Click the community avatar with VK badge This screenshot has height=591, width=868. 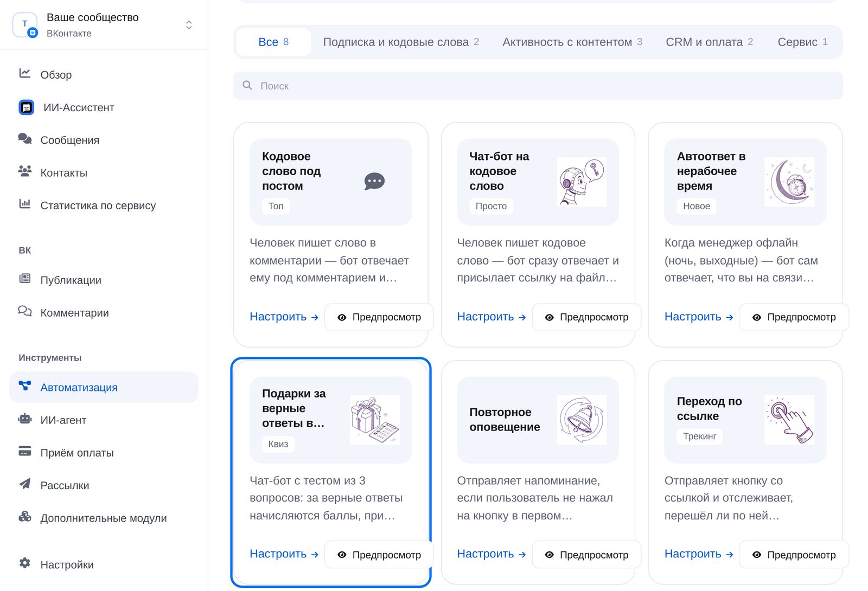pos(25,25)
